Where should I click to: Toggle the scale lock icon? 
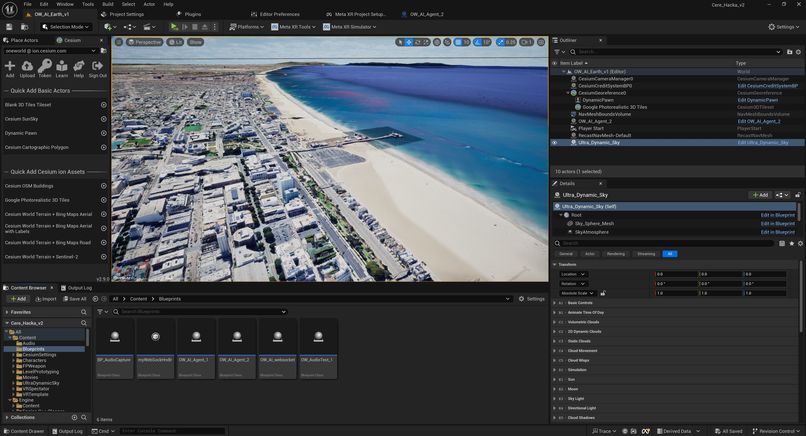coord(603,293)
